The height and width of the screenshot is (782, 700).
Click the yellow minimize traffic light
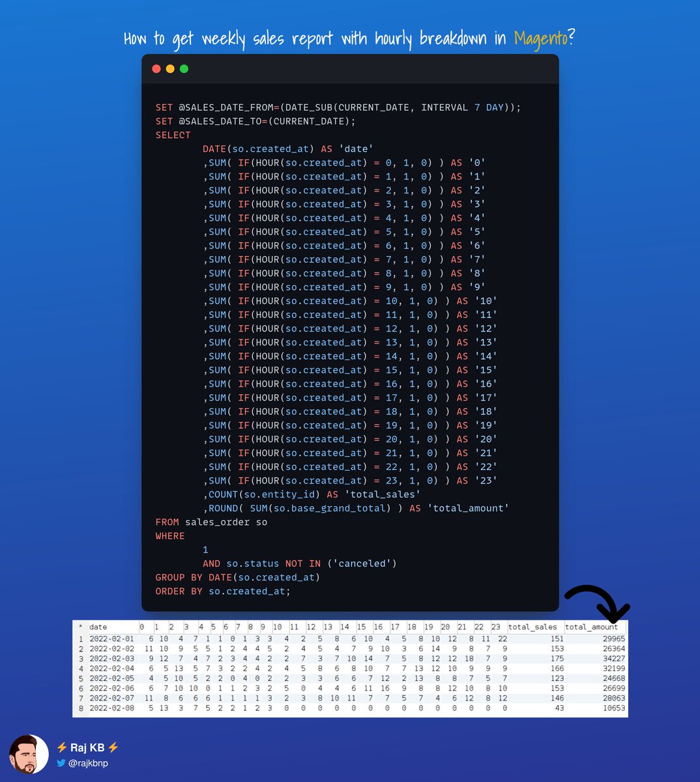170,68
